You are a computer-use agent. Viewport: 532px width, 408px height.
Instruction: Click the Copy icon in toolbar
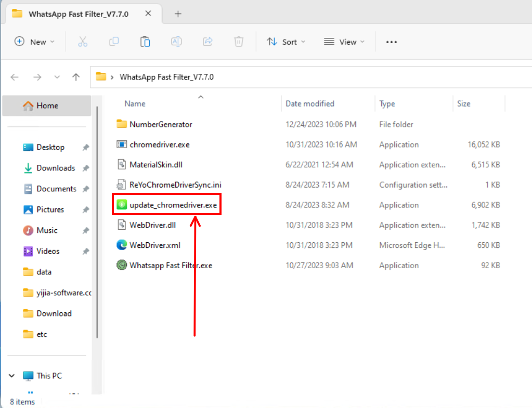coord(114,42)
